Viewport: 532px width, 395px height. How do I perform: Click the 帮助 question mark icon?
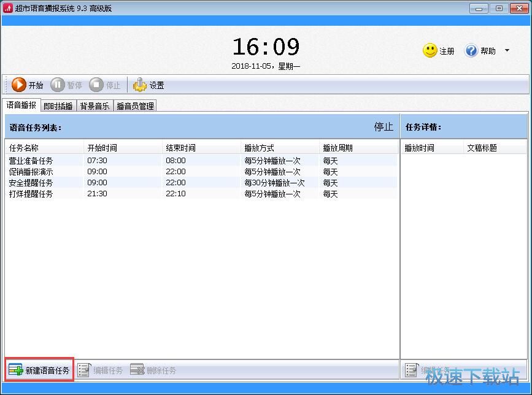[469, 51]
